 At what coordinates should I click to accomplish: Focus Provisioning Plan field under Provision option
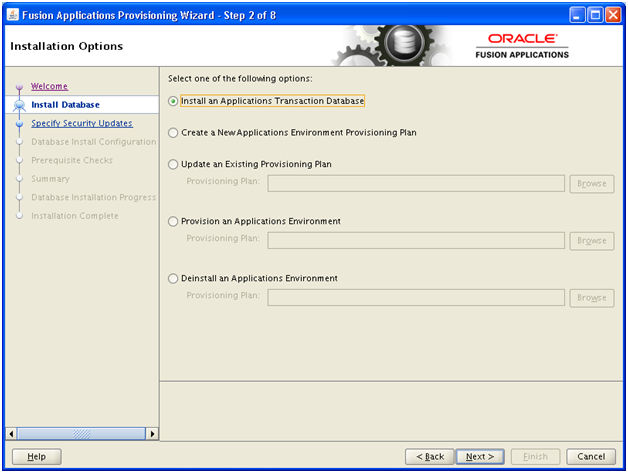416,240
